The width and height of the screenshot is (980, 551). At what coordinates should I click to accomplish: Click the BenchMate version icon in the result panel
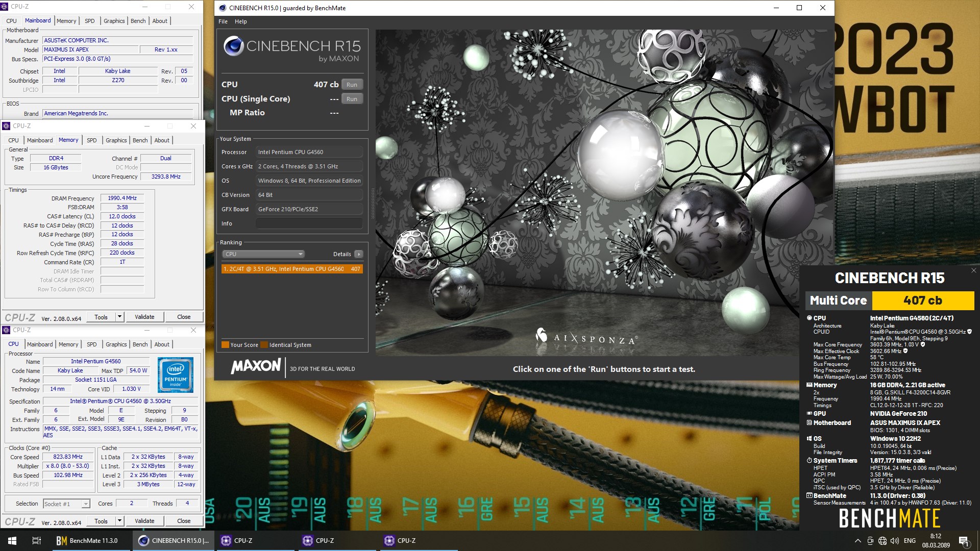click(x=809, y=496)
